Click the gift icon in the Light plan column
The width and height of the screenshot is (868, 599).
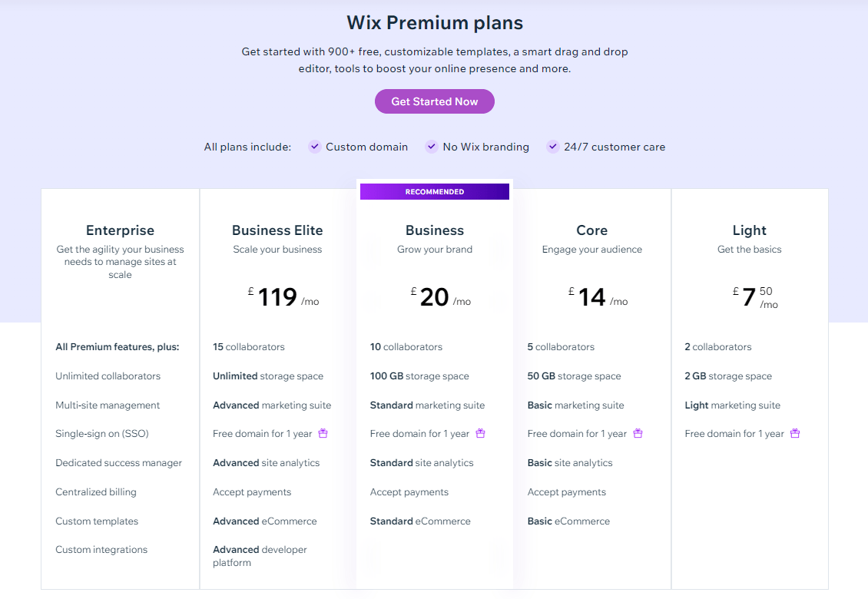[794, 433]
